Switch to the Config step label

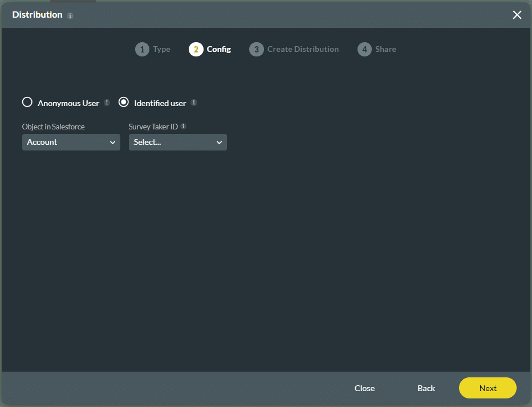pyautogui.click(x=218, y=50)
